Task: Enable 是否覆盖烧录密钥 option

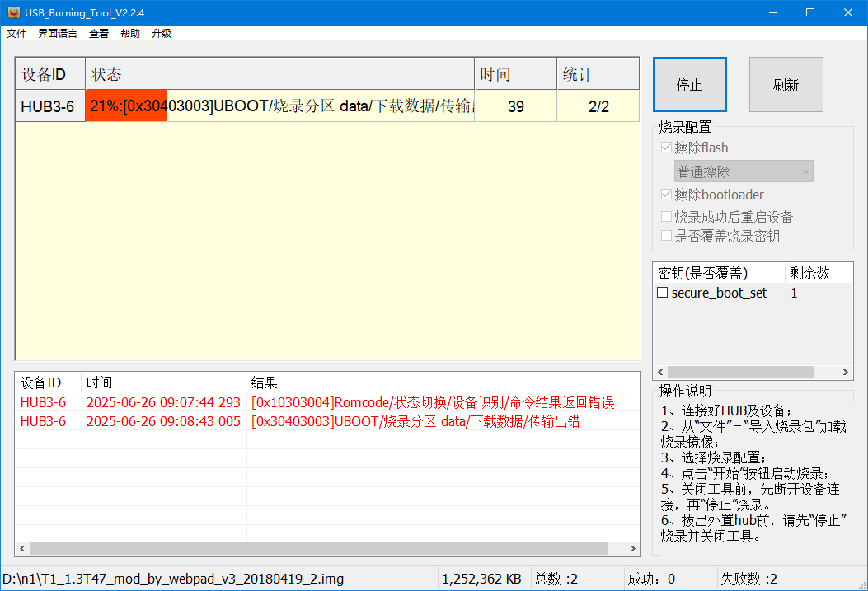Action: (x=665, y=236)
